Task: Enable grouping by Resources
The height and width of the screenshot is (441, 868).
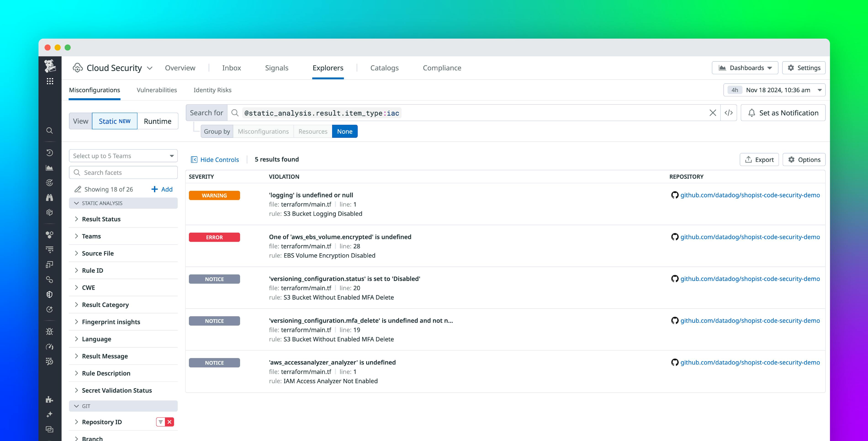Action: 313,131
